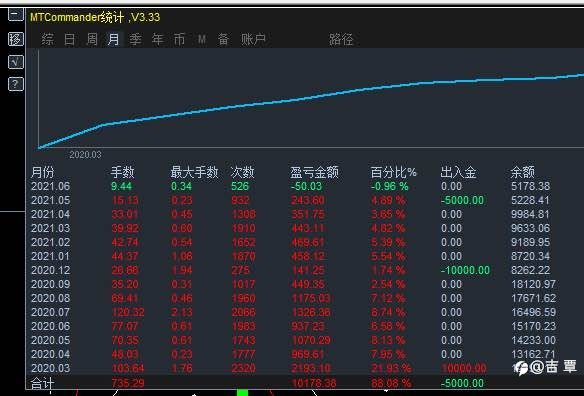Click the -10000.00 withdrawal value
584x396 pixels.
click(465, 270)
